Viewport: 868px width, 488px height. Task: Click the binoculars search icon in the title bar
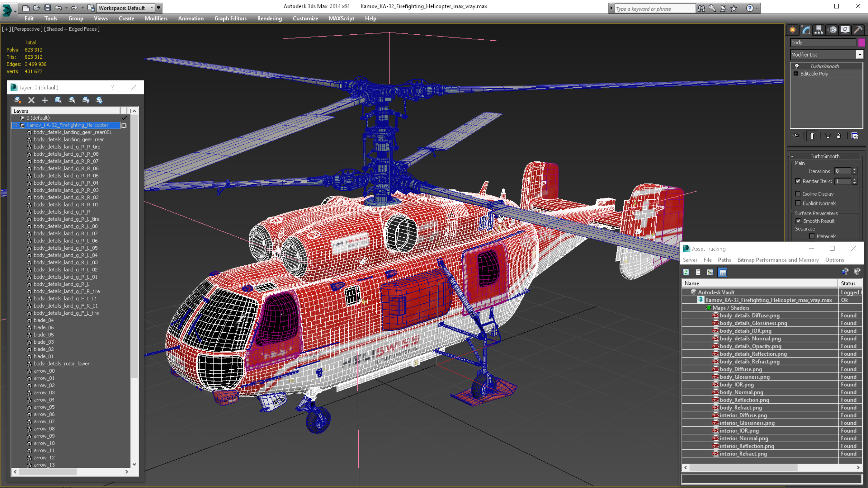701,8
